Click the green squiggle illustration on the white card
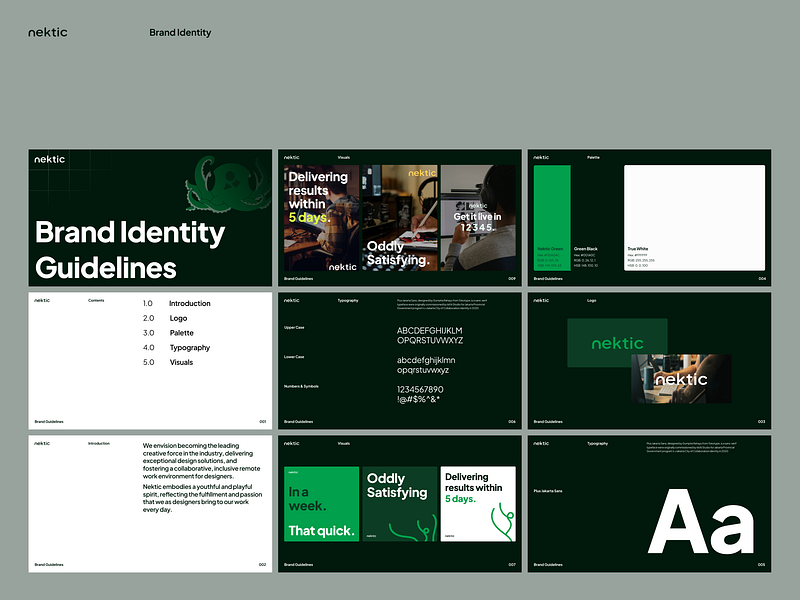The height and width of the screenshot is (600, 800). pyautogui.click(x=502, y=521)
